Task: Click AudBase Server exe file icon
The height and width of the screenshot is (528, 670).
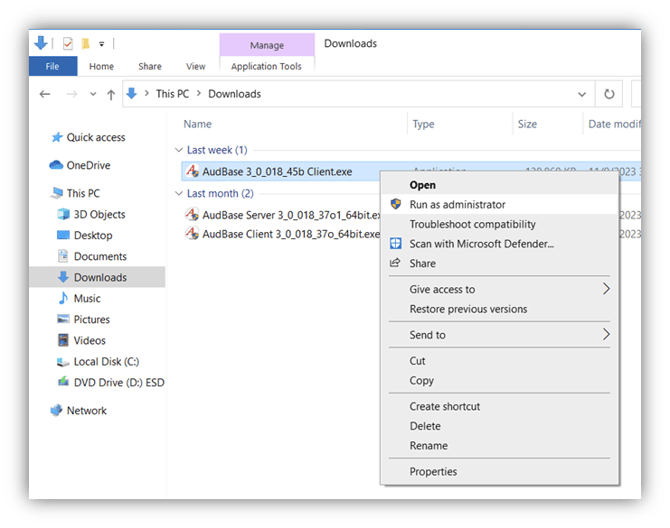Action: tap(193, 214)
